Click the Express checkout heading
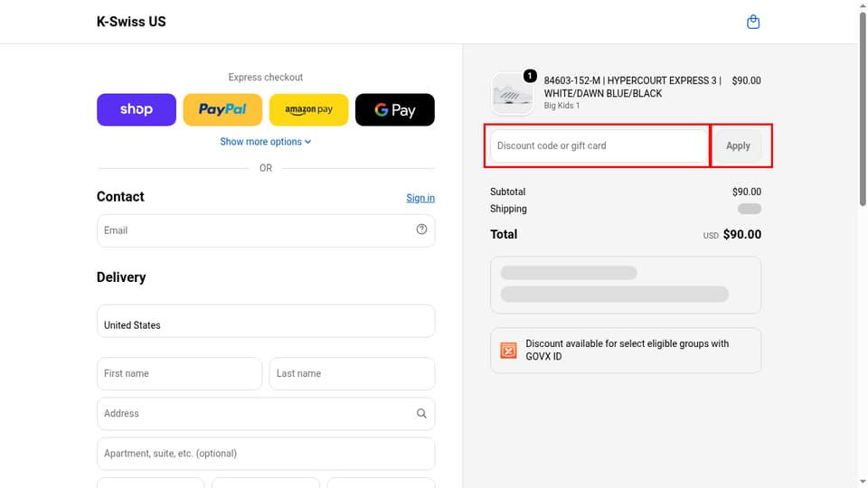 266,77
